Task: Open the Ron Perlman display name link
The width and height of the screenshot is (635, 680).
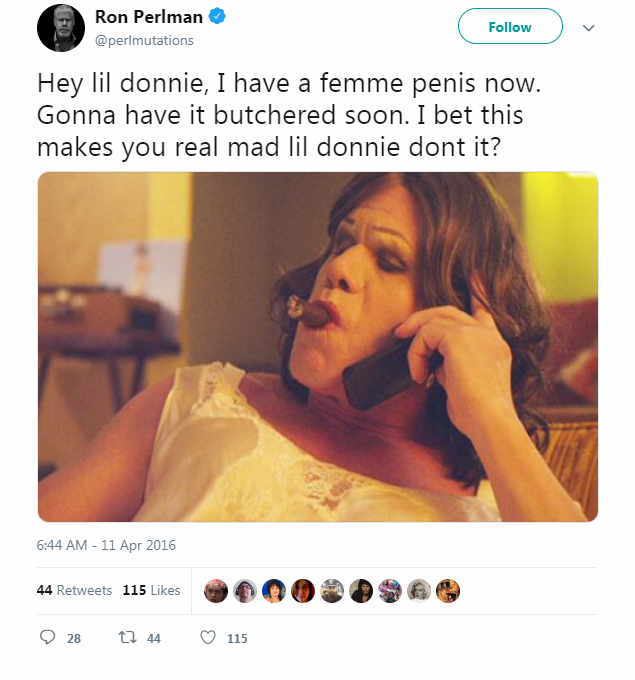Action: [x=149, y=17]
